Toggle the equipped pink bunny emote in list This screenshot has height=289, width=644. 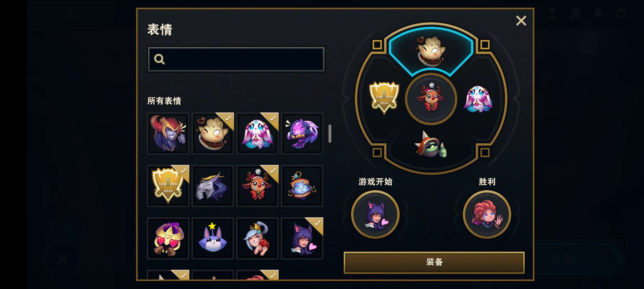click(x=257, y=133)
